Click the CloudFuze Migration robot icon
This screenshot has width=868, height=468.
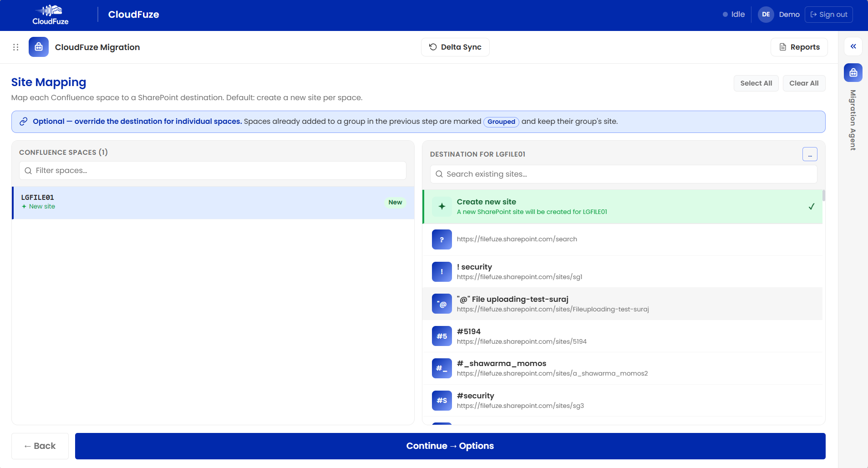(39, 47)
